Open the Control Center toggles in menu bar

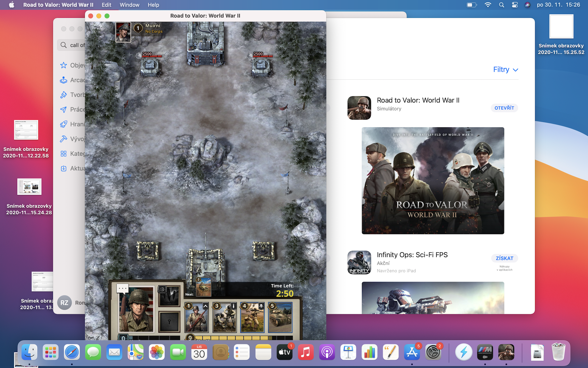tap(515, 5)
